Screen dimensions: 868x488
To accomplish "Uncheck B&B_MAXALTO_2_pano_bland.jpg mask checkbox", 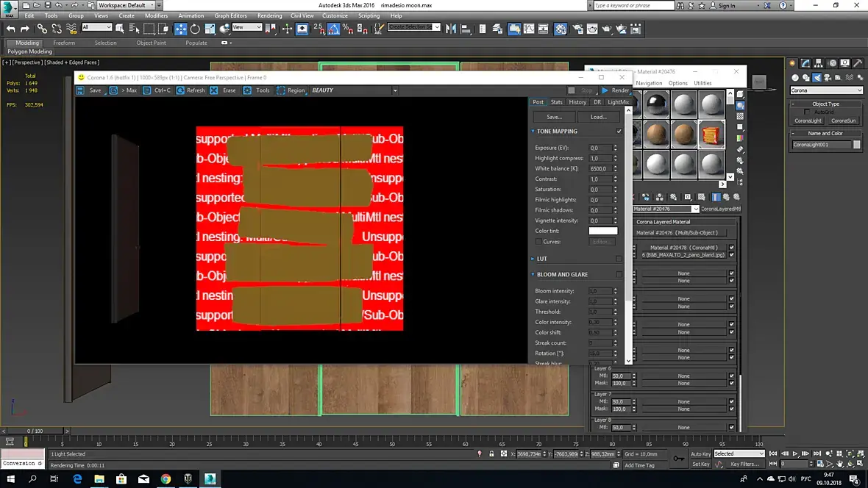I will coord(731,255).
